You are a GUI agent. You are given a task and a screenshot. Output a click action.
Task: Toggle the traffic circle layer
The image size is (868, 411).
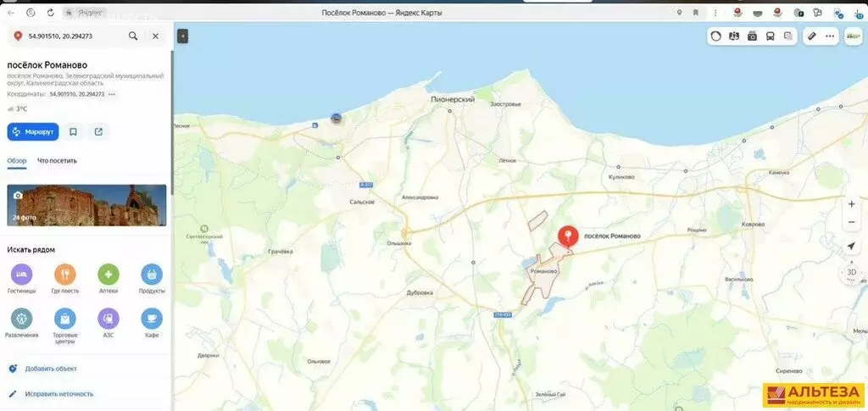coord(716,36)
